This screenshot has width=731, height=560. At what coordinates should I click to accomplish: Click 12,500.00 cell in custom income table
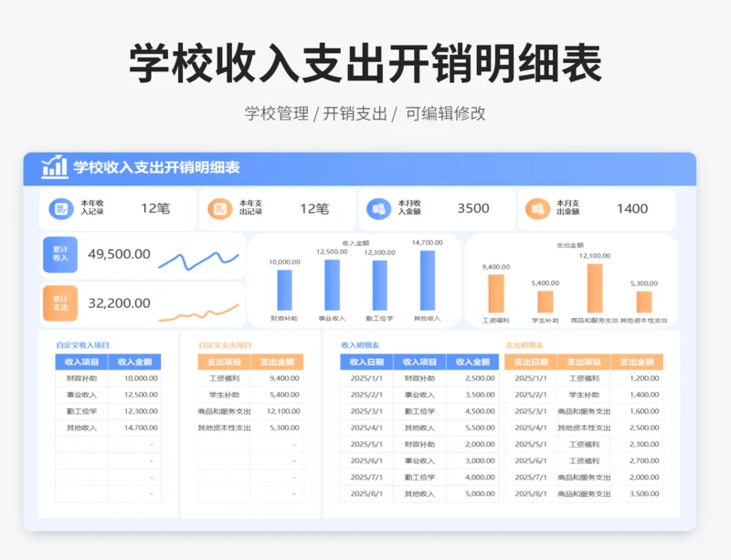(x=134, y=395)
